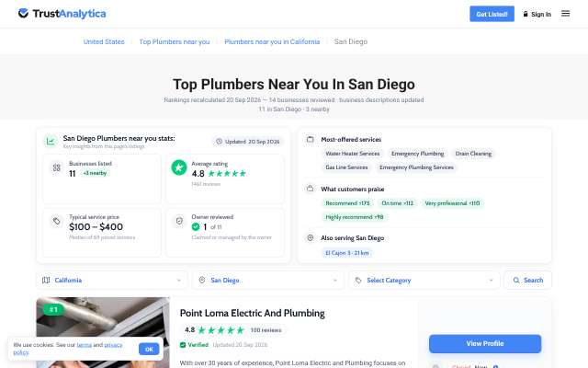Viewport: 588px width, 368px height.
Task: Select the Water Heater Services tag
Action: 353,154
